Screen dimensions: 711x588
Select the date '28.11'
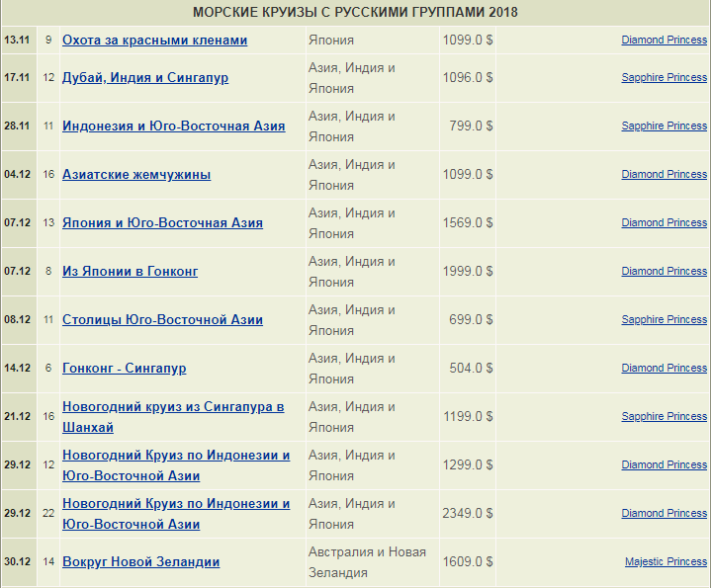click(17, 126)
